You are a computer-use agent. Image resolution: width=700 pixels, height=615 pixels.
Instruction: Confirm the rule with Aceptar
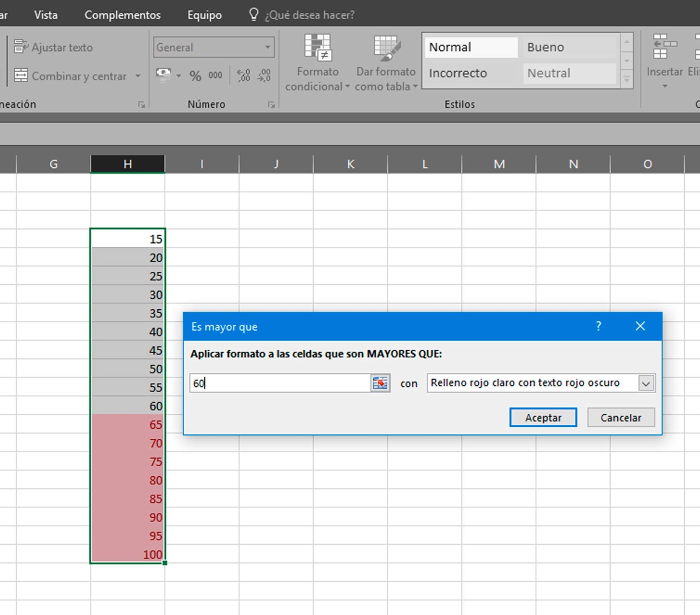click(542, 417)
